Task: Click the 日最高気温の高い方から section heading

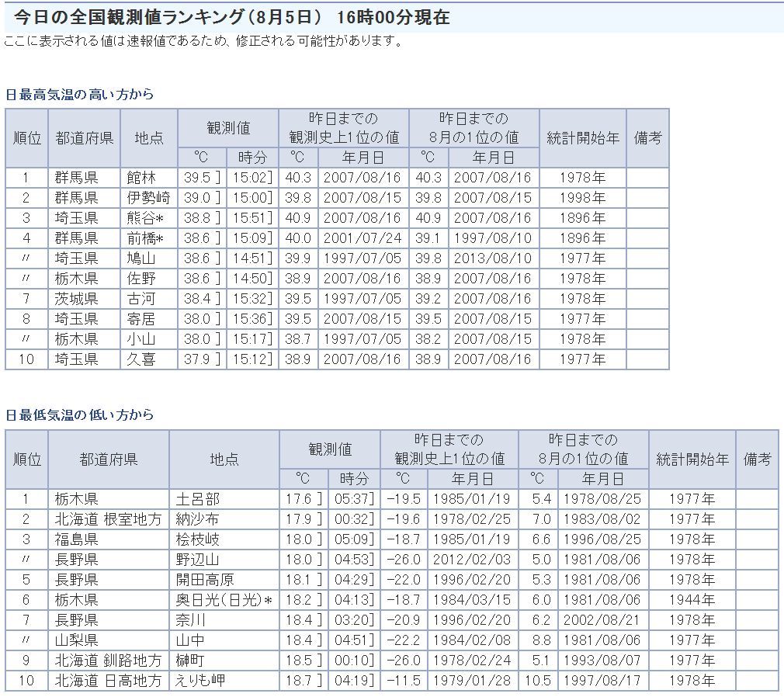Action: pos(80,95)
